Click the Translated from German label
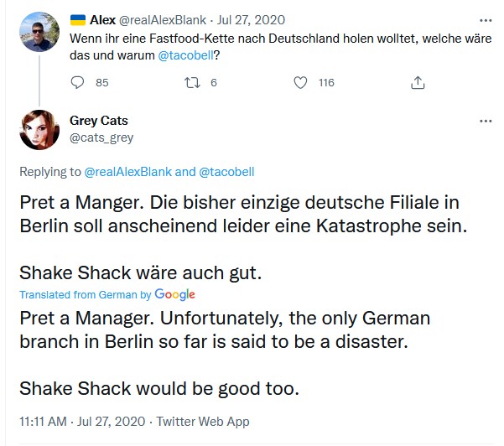The image size is (504, 446). 78,294
